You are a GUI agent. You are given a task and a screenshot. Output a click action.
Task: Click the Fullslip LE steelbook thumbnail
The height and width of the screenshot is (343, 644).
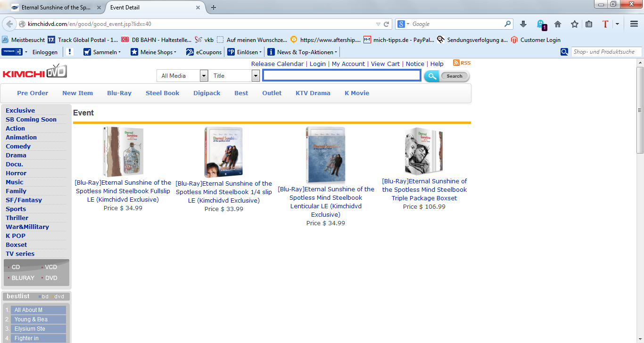(x=123, y=152)
